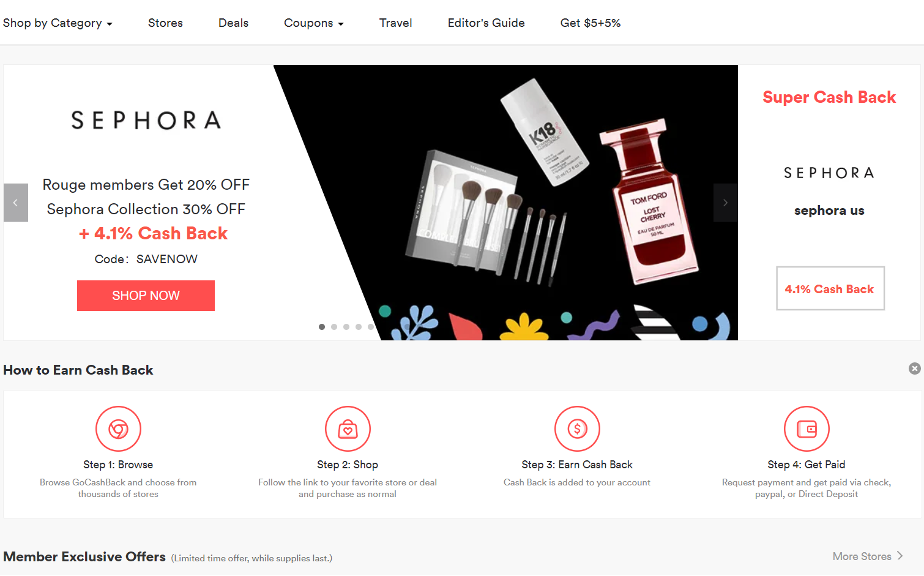Screen dimensions: 924x576
Task: Open the Travel navigation link
Action: [395, 23]
